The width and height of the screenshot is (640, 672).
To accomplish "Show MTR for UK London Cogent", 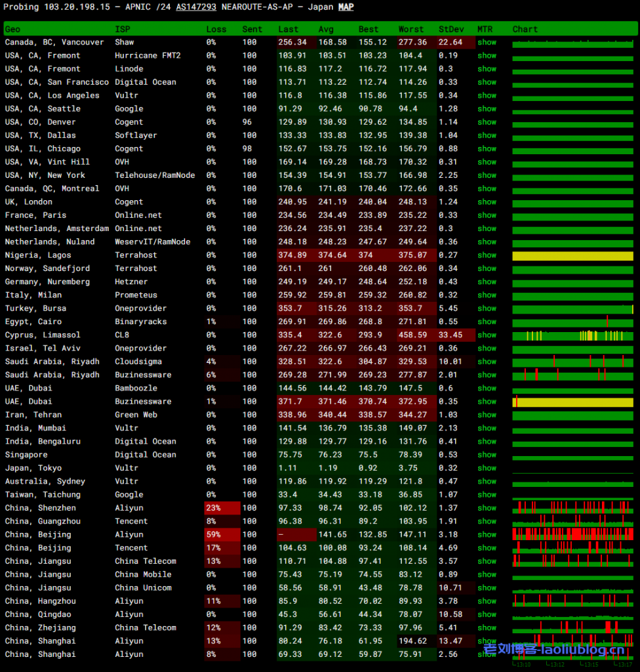I will tap(487, 202).
